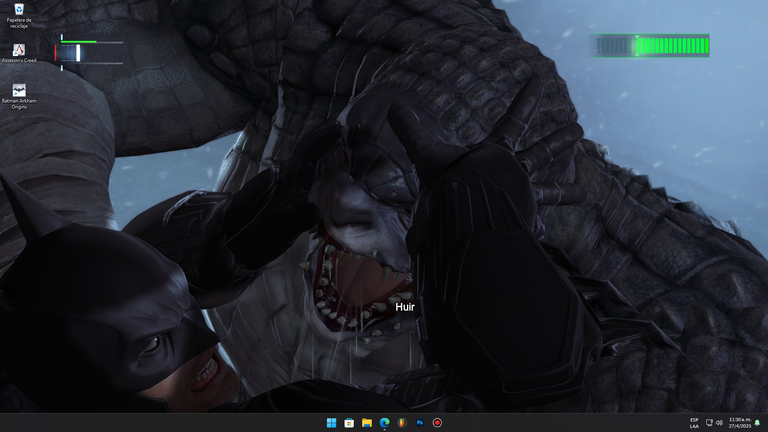Launch FL Studio from the taskbar
The width and height of the screenshot is (768, 432).
tap(402, 423)
